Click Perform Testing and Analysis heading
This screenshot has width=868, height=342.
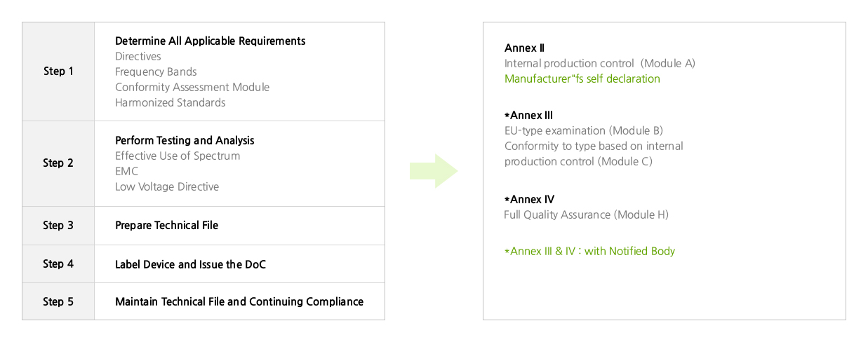[185, 141]
